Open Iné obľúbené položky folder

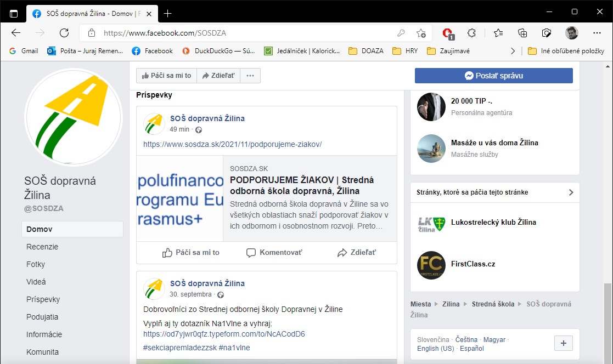(566, 51)
